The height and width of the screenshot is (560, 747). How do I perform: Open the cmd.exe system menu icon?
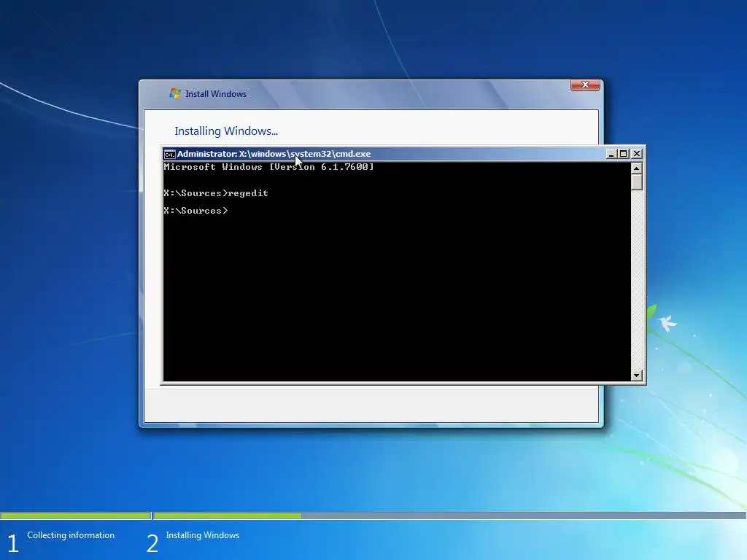[169, 155]
